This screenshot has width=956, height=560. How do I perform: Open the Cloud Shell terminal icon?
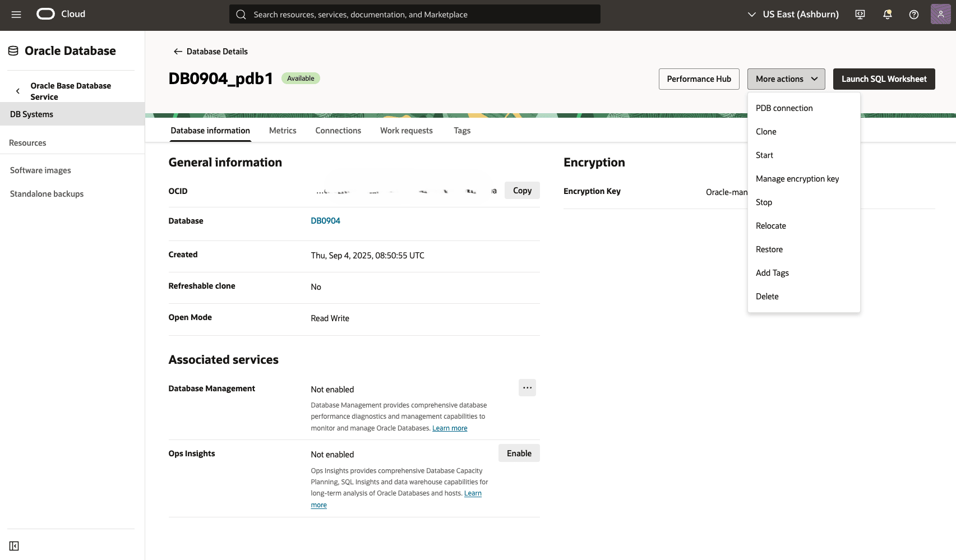(x=860, y=14)
